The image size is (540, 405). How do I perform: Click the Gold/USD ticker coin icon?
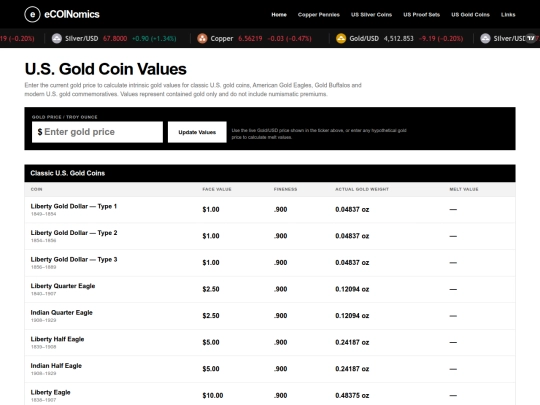point(341,38)
